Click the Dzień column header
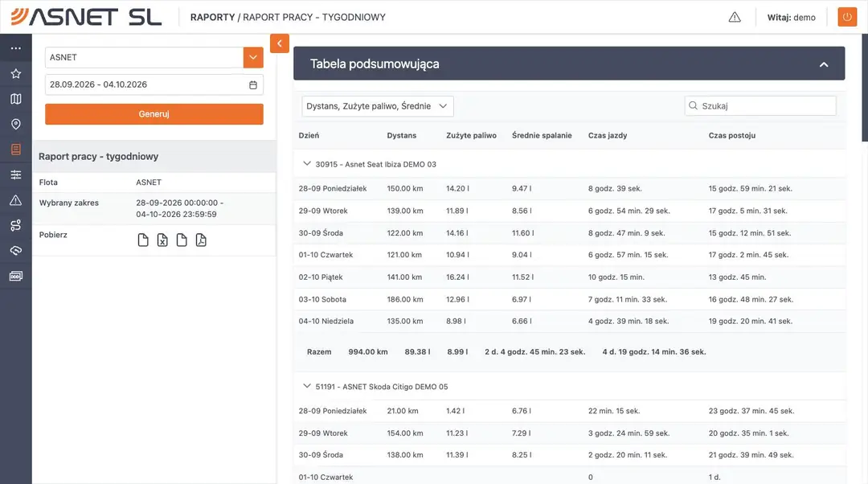Image resolution: width=868 pixels, height=484 pixels. 309,136
